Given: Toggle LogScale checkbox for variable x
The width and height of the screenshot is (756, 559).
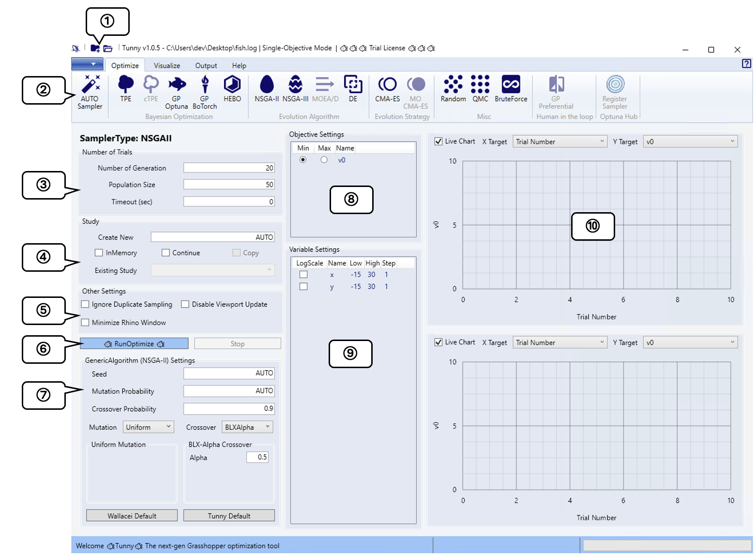Looking at the screenshot, I should 303,275.
